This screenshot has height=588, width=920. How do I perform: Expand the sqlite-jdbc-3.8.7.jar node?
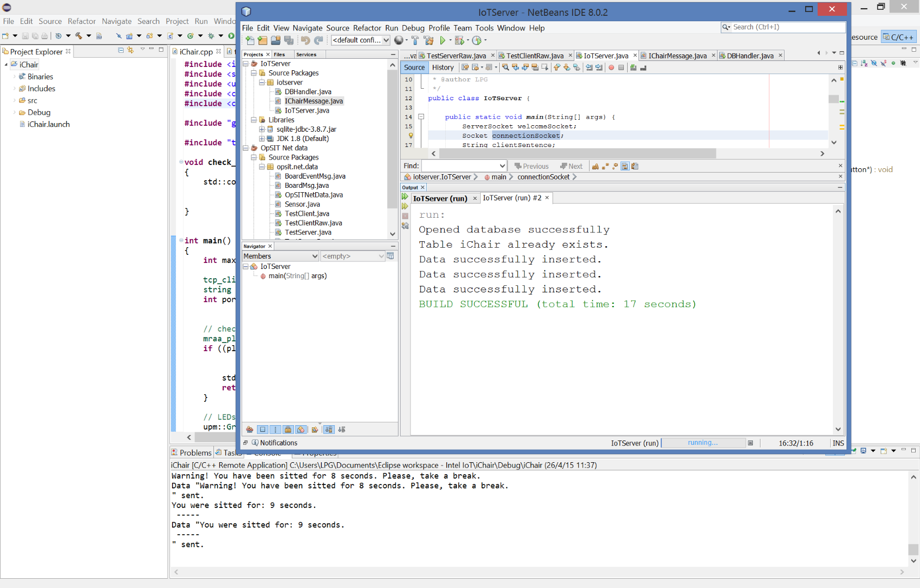[x=262, y=130]
